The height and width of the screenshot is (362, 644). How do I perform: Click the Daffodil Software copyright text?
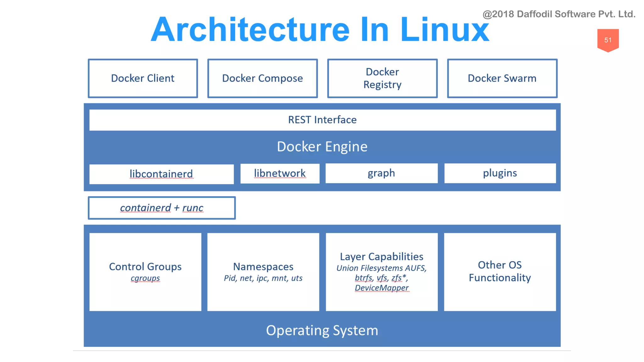click(559, 14)
